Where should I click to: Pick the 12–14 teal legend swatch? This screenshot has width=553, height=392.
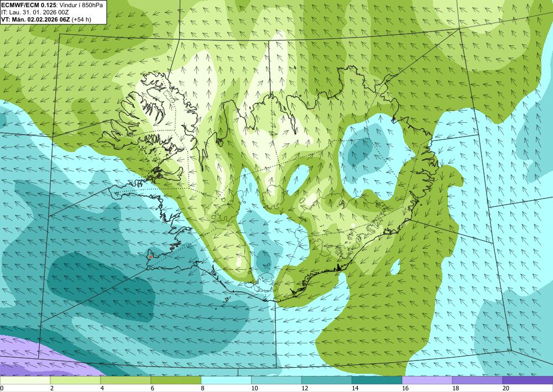pos(327,380)
